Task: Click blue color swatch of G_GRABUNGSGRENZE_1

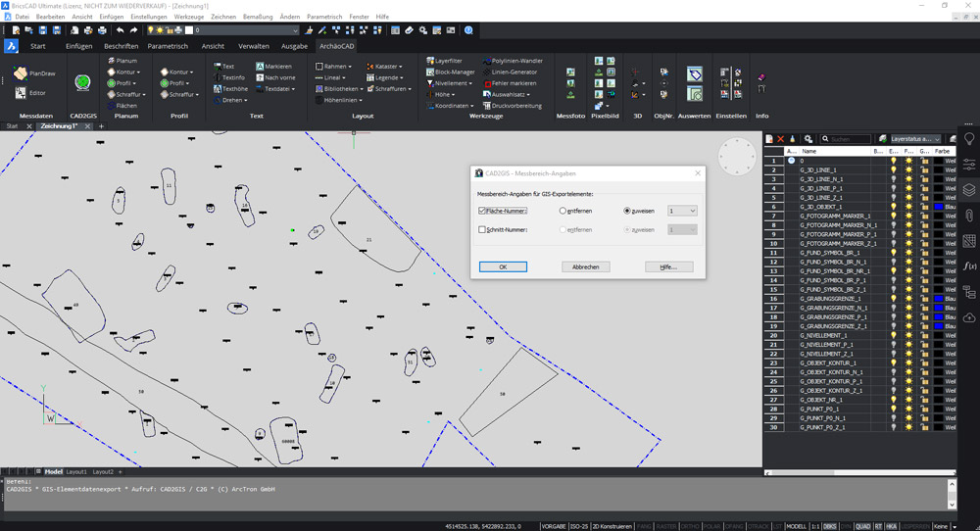Action: click(938, 299)
